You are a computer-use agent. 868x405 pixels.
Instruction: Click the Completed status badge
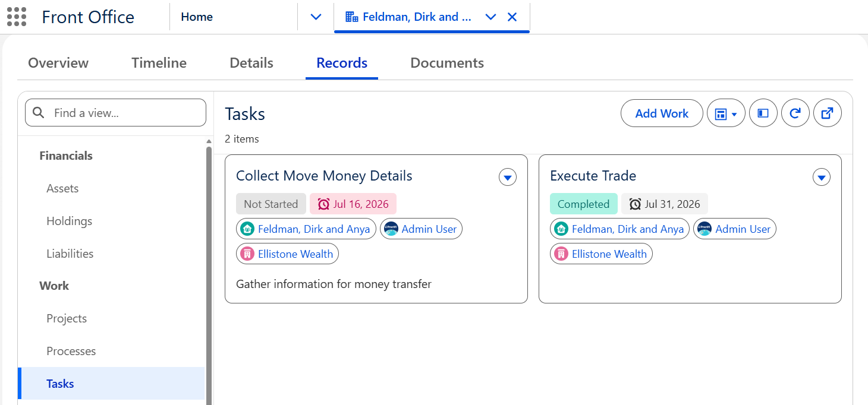pos(584,204)
